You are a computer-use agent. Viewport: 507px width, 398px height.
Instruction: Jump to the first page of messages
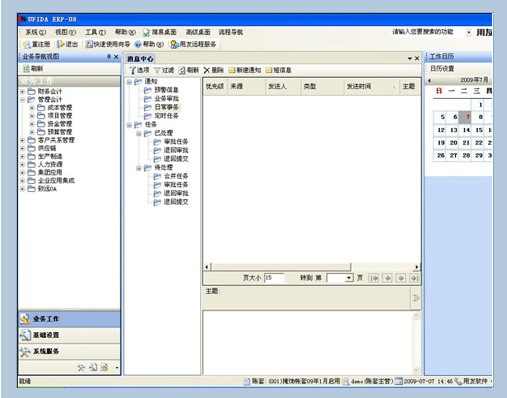[x=374, y=278]
